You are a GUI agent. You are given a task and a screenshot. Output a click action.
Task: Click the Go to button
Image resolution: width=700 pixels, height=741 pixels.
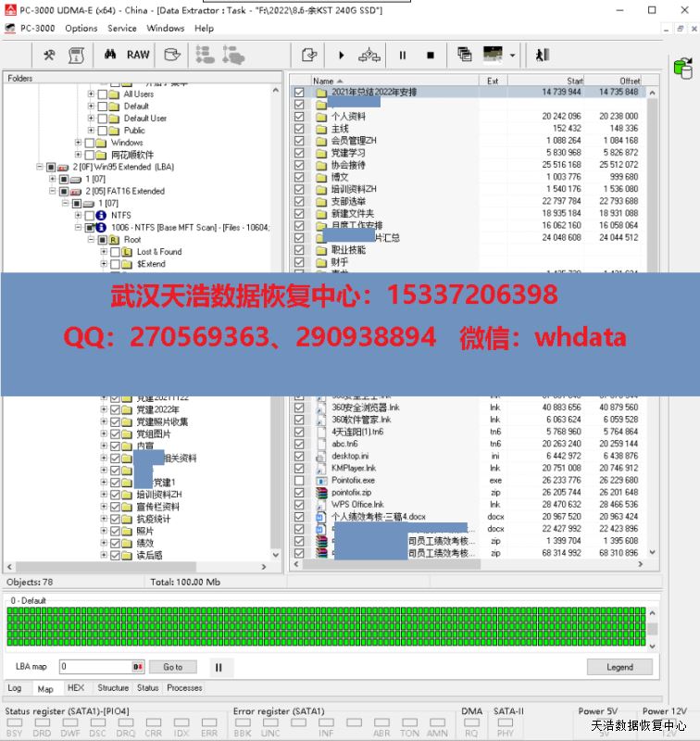tap(173, 667)
